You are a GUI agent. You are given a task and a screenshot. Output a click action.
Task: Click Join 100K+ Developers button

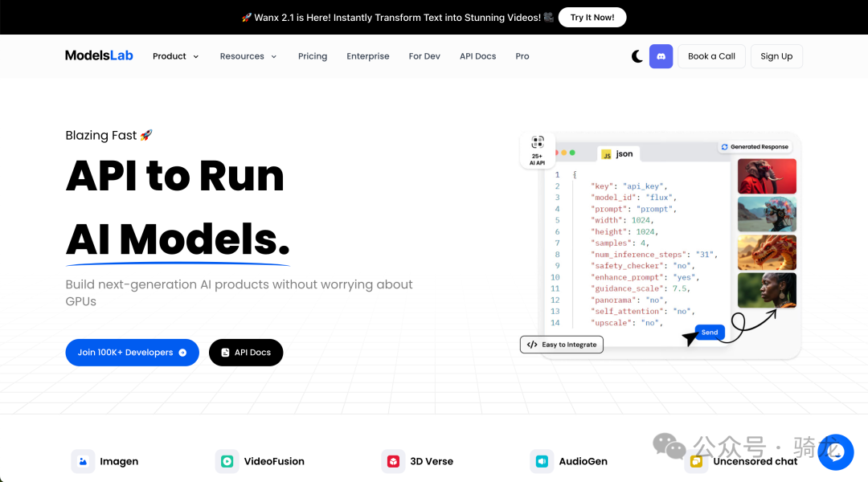133,353
